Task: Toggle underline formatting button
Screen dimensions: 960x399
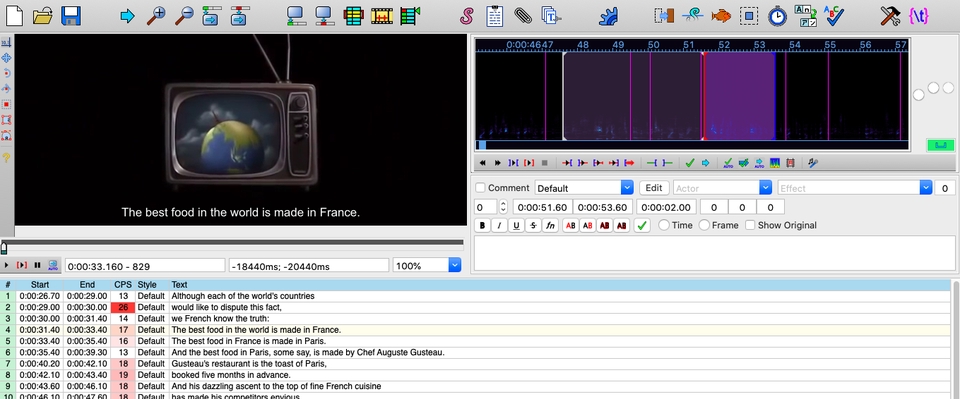Action: point(516,225)
